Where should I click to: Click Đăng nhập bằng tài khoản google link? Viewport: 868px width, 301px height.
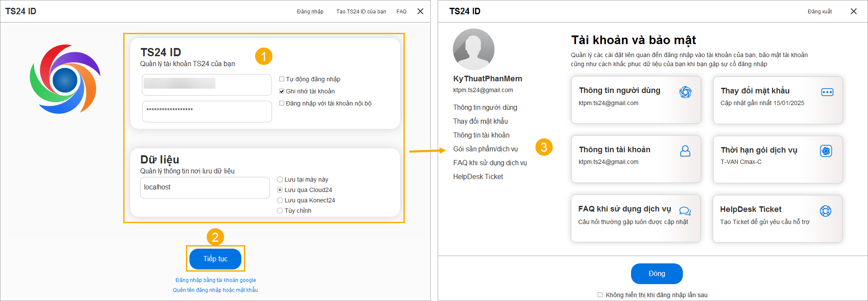(215, 280)
